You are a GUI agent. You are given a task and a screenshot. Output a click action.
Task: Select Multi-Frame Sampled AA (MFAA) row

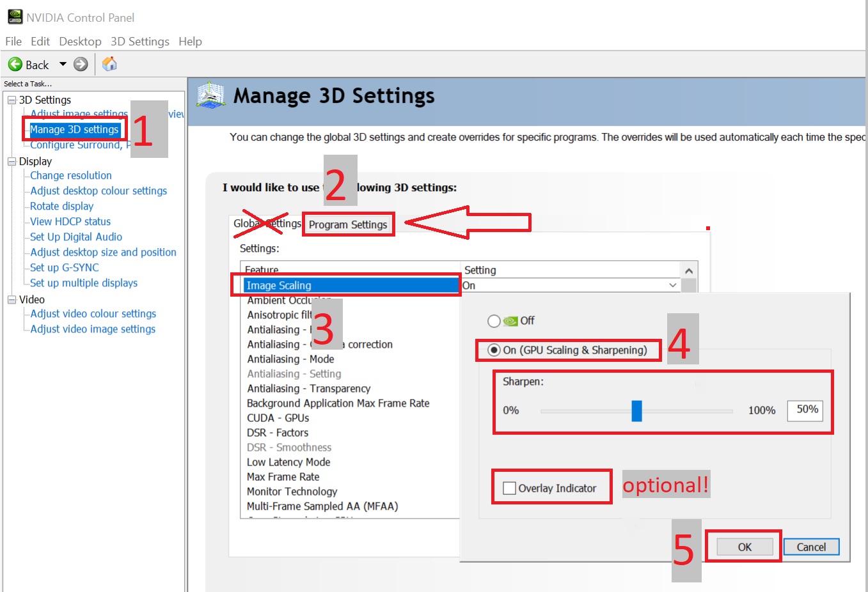[x=322, y=506]
